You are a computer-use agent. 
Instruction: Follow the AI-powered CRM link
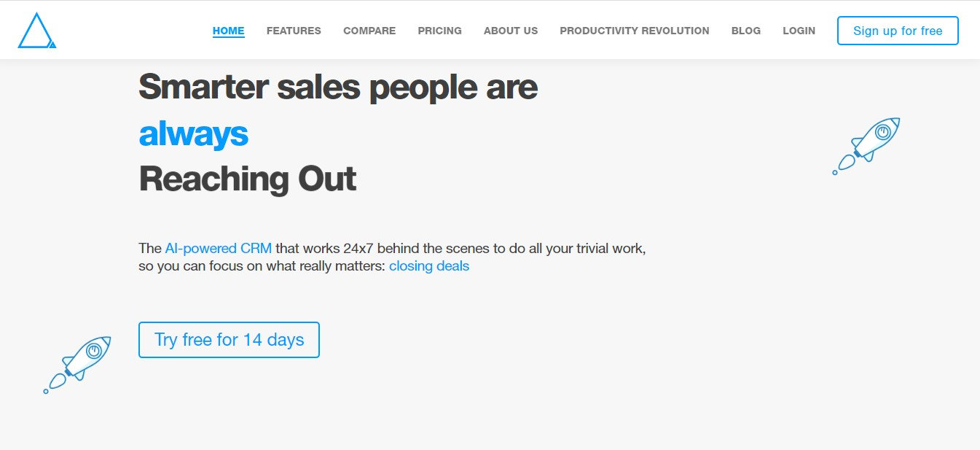219,248
